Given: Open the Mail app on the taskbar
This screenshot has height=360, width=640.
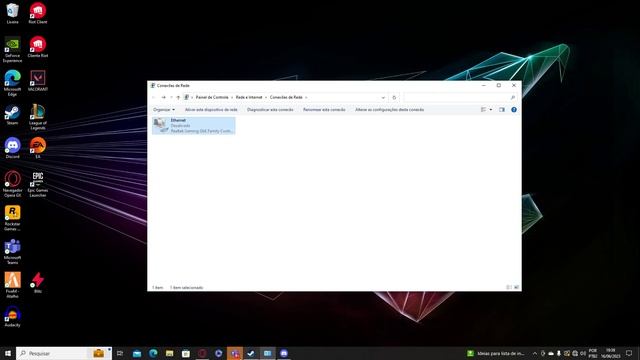Looking at the screenshot, I should [137, 353].
